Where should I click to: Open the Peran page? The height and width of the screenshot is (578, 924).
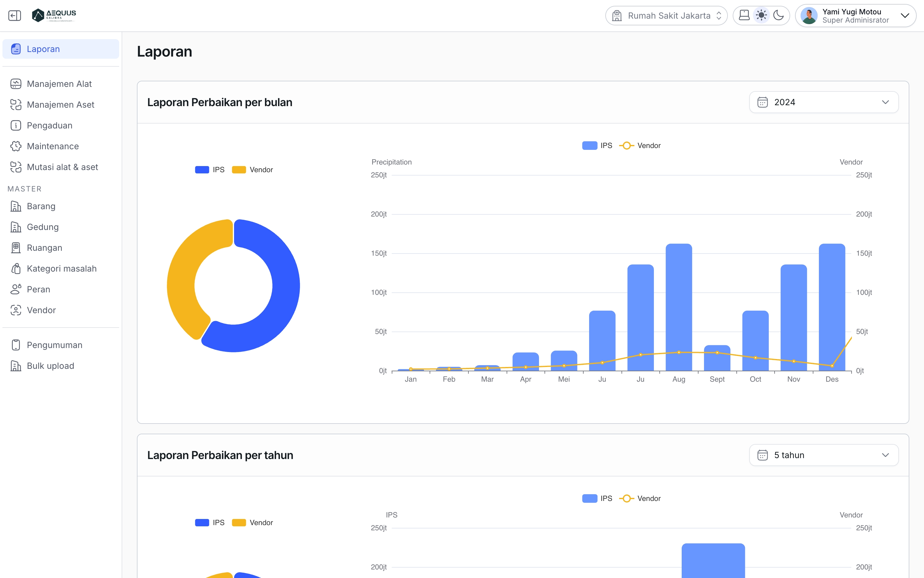point(61,289)
